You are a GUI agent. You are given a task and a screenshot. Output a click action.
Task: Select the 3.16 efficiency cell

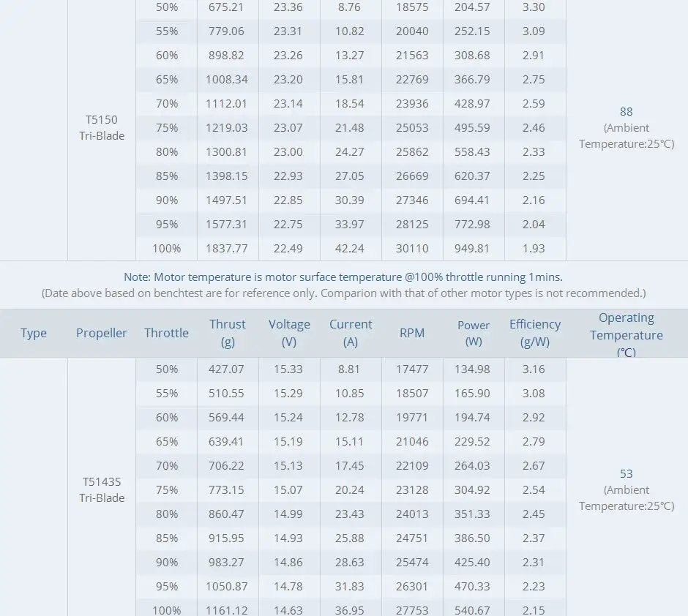coord(534,369)
